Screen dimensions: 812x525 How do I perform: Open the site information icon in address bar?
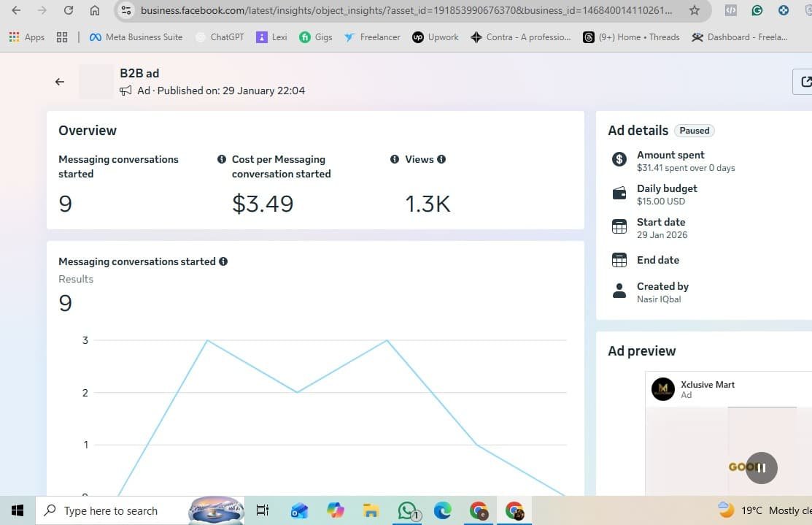[125, 10]
